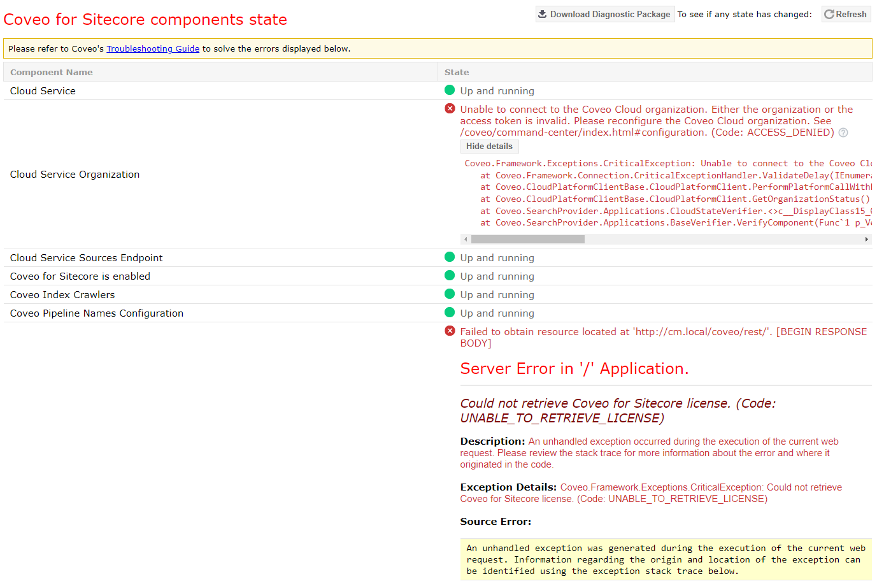
Task: Click the Component Name column header
Action: tap(52, 73)
